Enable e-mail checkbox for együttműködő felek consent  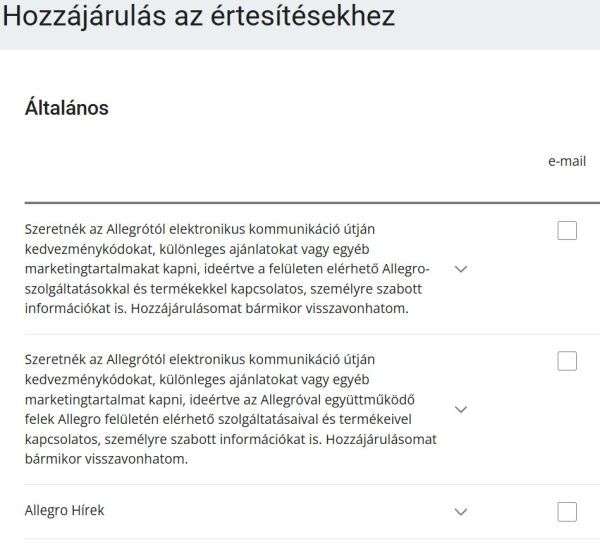pos(567,361)
